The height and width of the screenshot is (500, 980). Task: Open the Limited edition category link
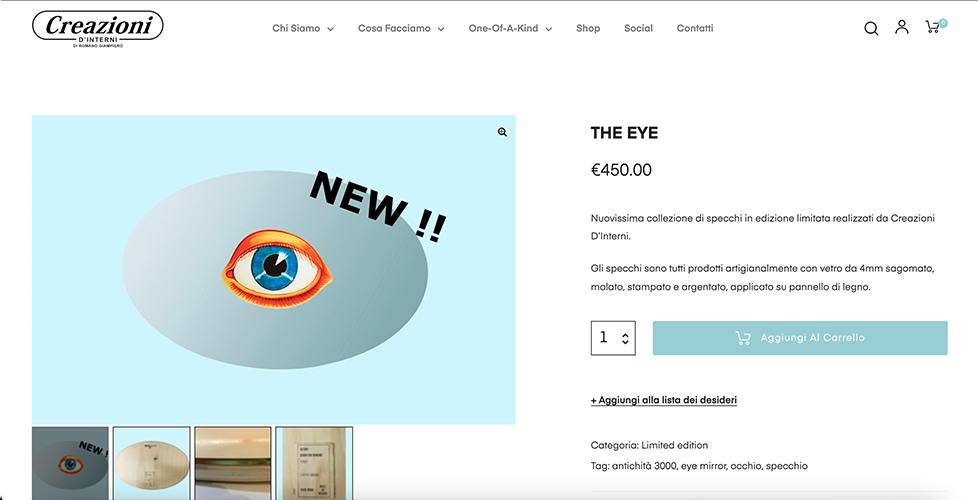point(674,446)
